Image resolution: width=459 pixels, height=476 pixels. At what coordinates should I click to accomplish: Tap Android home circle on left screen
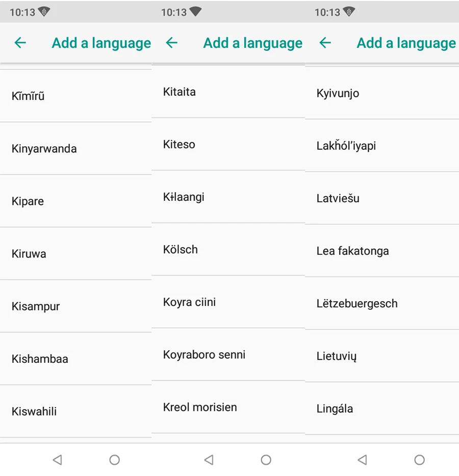(x=115, y=460)
